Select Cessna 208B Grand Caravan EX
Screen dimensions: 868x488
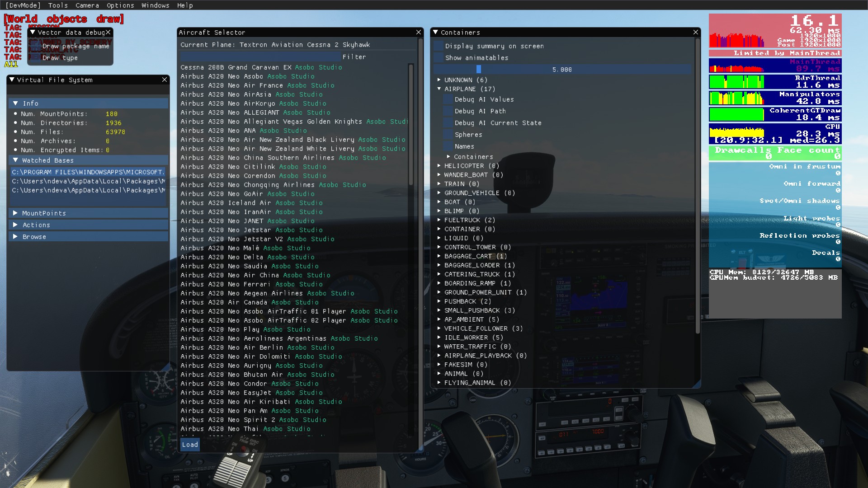[261, 67]
